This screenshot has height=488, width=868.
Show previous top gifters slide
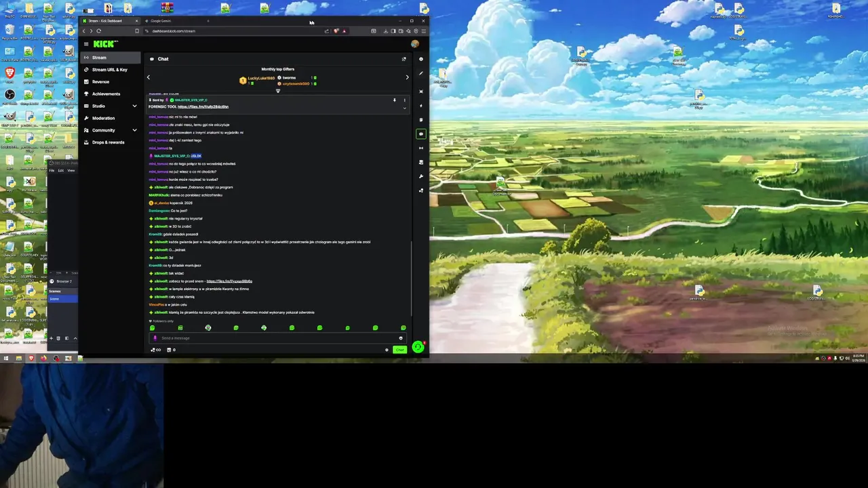click(x=149, y=77)
